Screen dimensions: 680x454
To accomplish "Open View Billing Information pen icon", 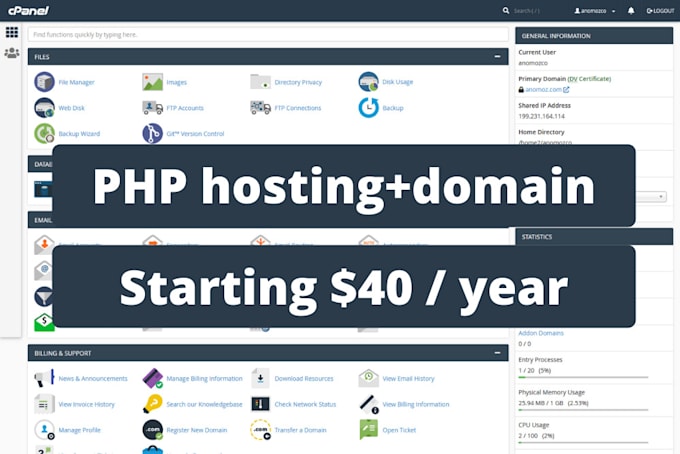I will 368,404.
